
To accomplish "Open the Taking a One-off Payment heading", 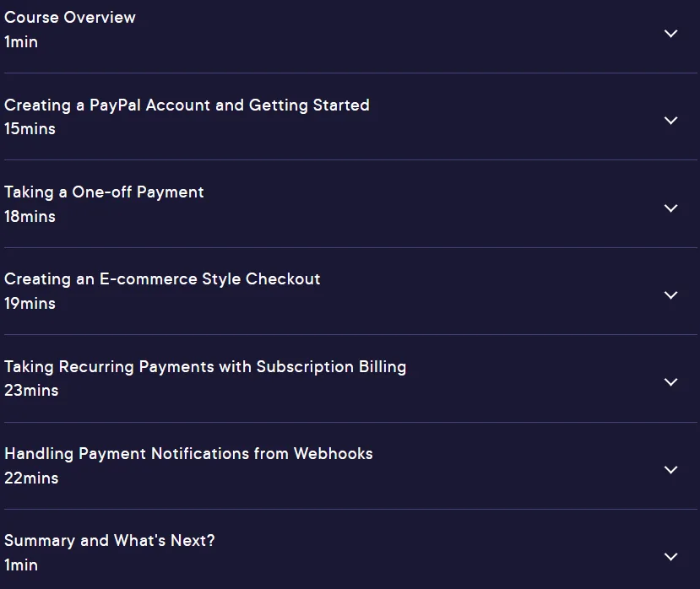I will click(104, 192).
